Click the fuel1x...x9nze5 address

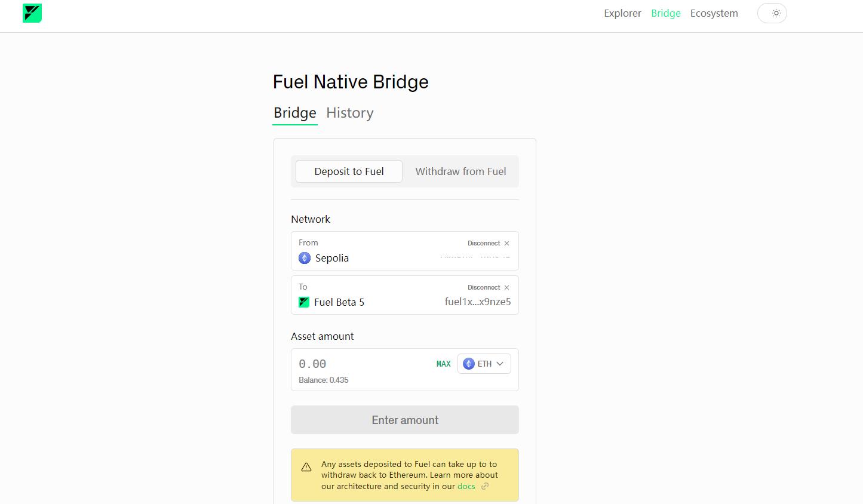pos(478,302)
